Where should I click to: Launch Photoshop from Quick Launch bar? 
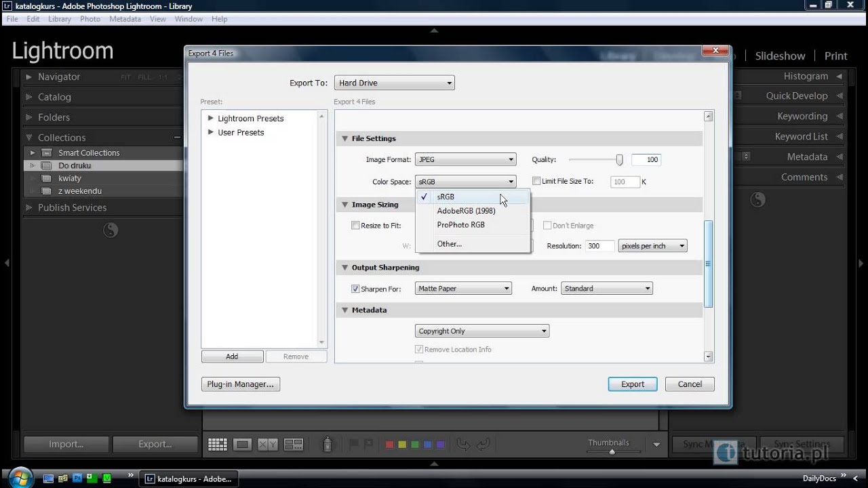(x=77, y=479)
